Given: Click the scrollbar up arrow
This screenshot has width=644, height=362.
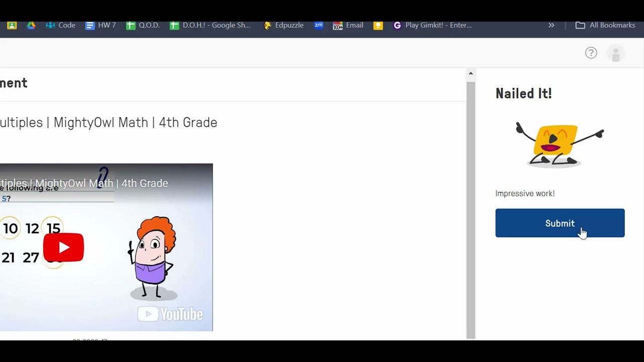Looking at the screenshot, I should pyautogui.click(x=470, y=73).
